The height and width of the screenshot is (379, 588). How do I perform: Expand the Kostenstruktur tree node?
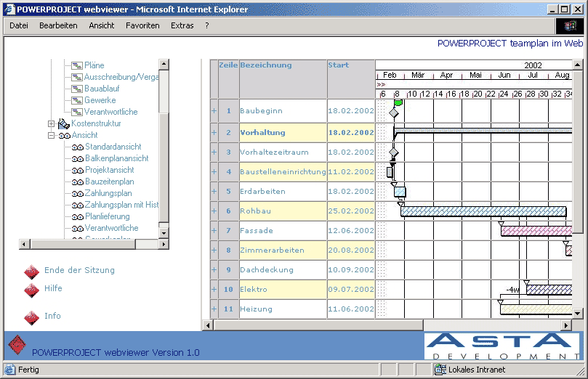pos(52,123)
